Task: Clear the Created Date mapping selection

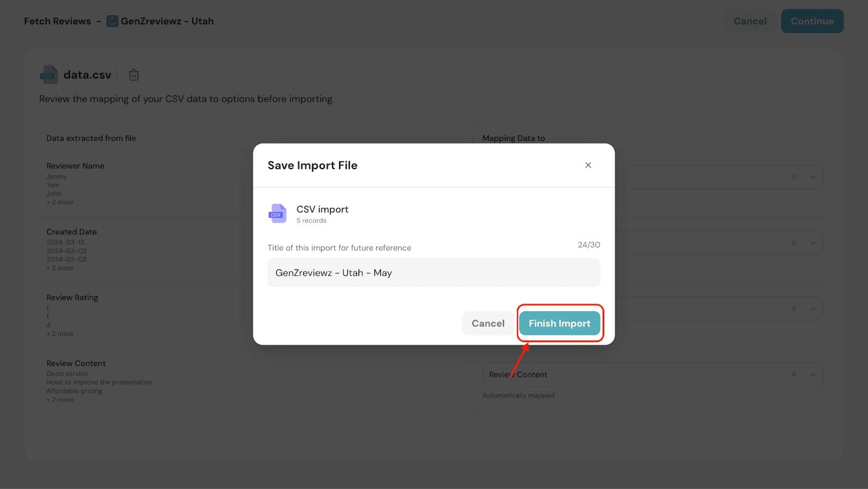Action: click(794, 243)
